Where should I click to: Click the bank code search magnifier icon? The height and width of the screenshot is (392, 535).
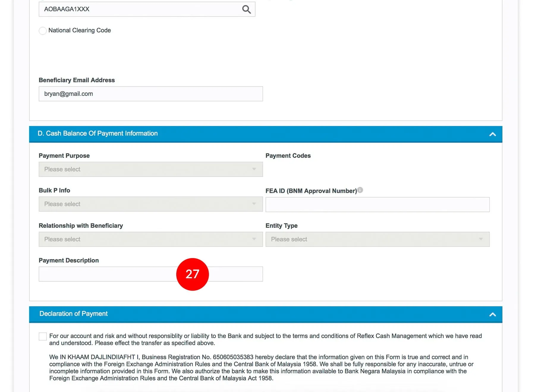[246, 10]
